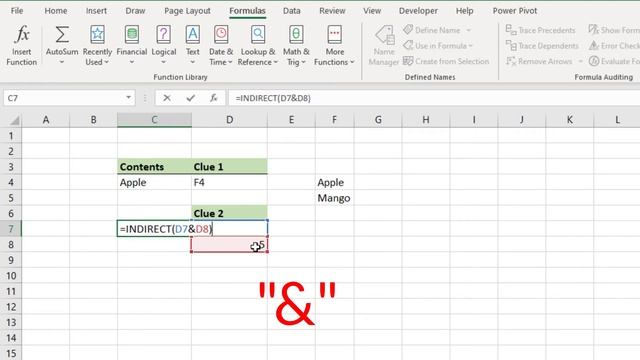Click the Mango cell in column F
640x360 pixels.
(334, 198)
